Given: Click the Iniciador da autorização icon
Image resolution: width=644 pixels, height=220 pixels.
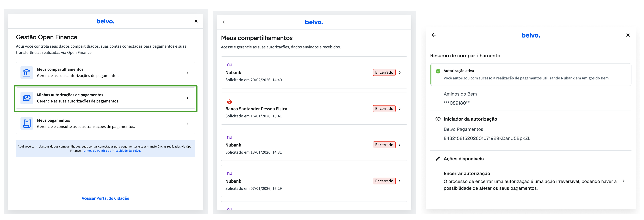Looking at the screenshot, I should click(438, 119).
